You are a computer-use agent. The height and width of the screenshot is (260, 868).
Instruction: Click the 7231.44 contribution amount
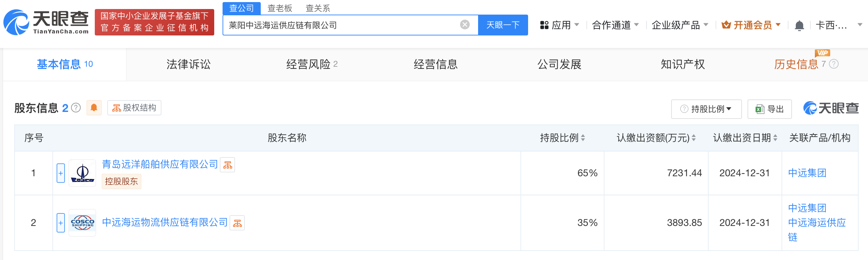click(684, 173)
